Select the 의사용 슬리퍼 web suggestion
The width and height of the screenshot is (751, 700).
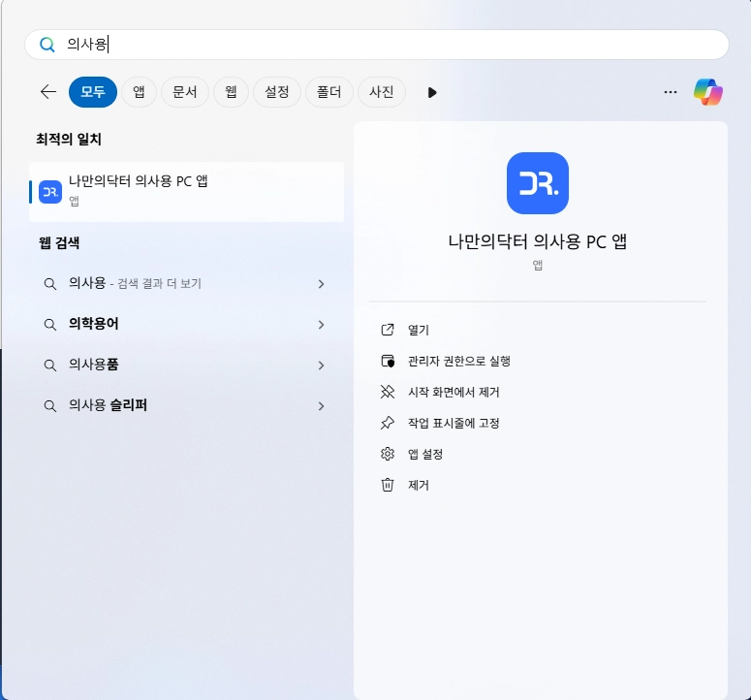click(186, 406)
